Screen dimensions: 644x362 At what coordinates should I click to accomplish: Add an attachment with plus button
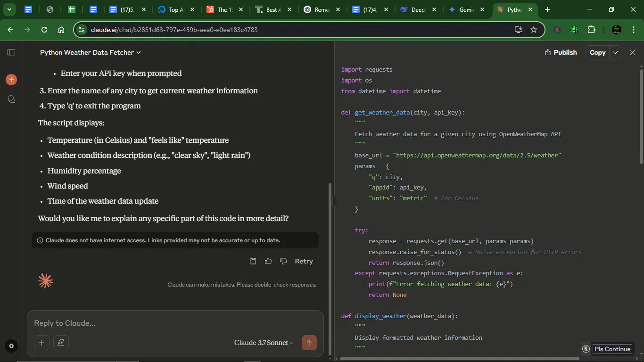pyautogui.click(x=41, y=343)
